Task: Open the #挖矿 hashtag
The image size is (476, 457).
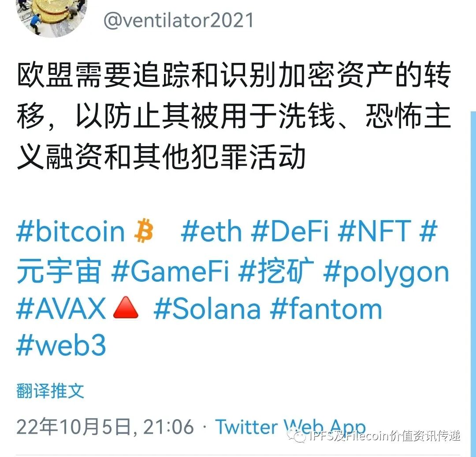Action: [x=276, y=270]
